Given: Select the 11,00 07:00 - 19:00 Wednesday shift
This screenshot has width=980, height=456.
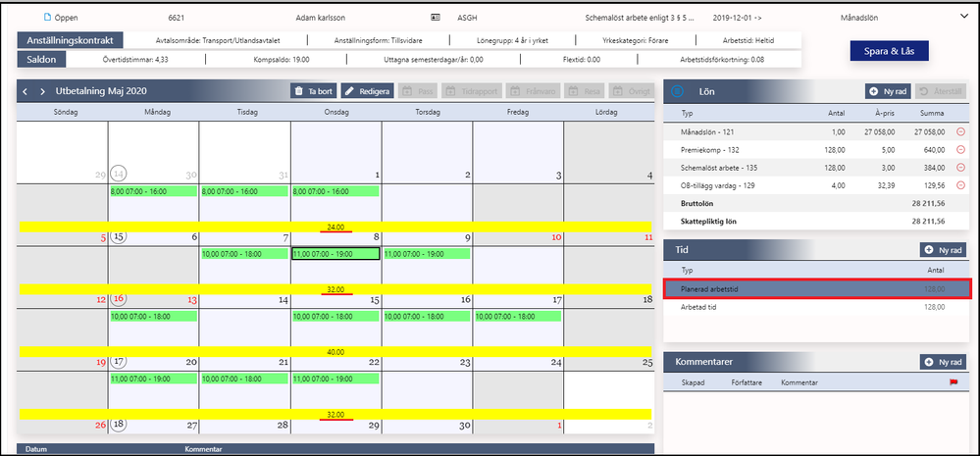Looking at the screenshot, I should 335,254.
